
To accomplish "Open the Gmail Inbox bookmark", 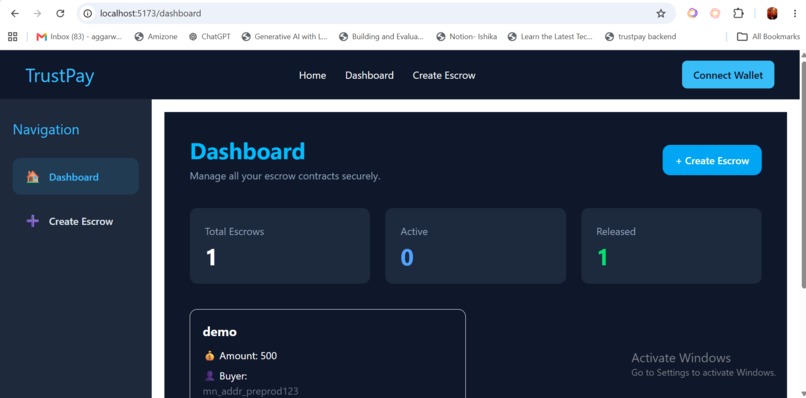I will 79,37.
